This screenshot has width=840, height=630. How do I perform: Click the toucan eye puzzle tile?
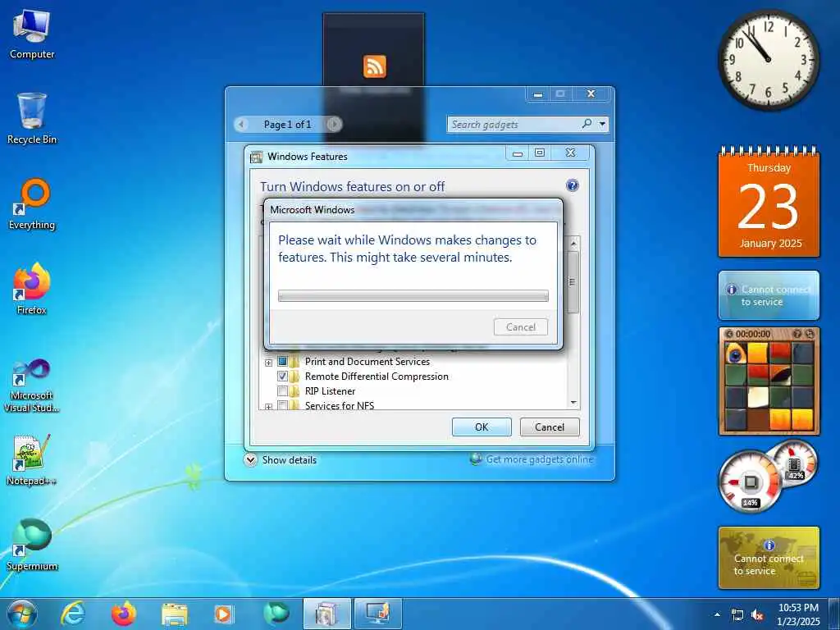pos(736,354)
